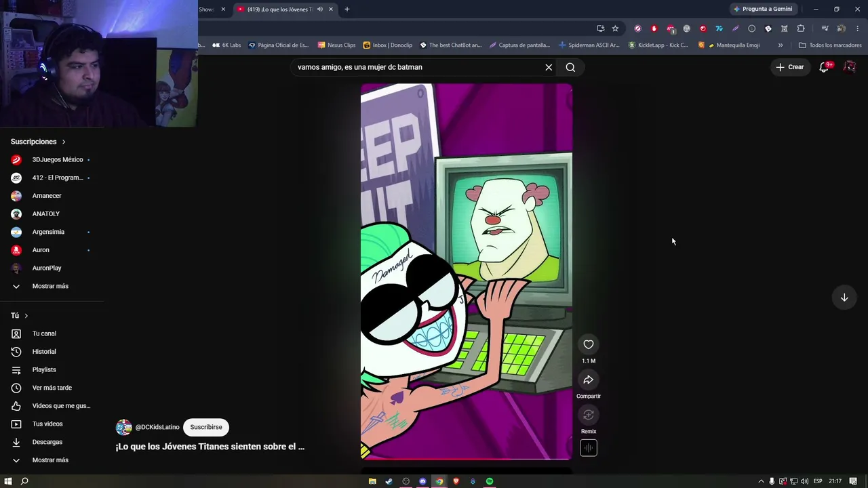Subscribe to DCKidsLatino with Suscribirse
The height and width of the screenshot is (488, 868).
(206, 427)
